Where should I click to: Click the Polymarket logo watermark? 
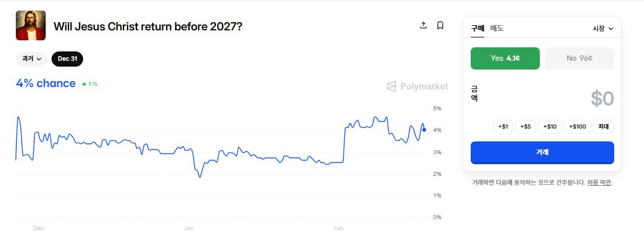[417, 86]
